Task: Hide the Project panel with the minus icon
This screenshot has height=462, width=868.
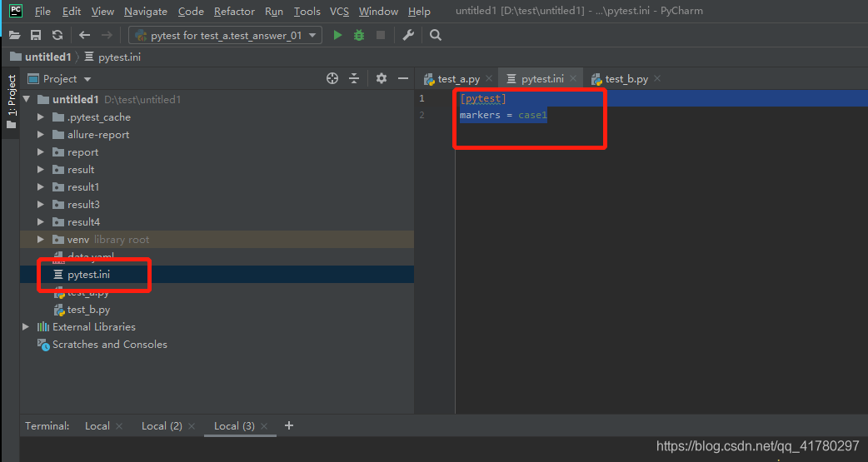Action: click(403, 78)
